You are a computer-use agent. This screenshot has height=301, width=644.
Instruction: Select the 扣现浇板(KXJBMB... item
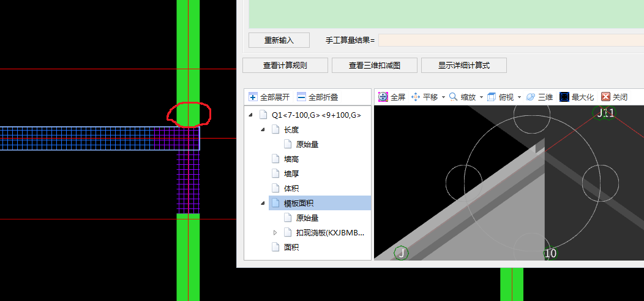tap(330, 233)
